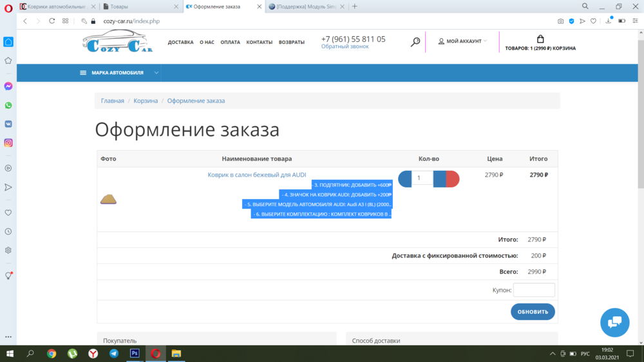Image resolution: width=644 pixels, height=362 pixels.
Task: Add page to bookmarks heart icon
Action: pos(593,21)
